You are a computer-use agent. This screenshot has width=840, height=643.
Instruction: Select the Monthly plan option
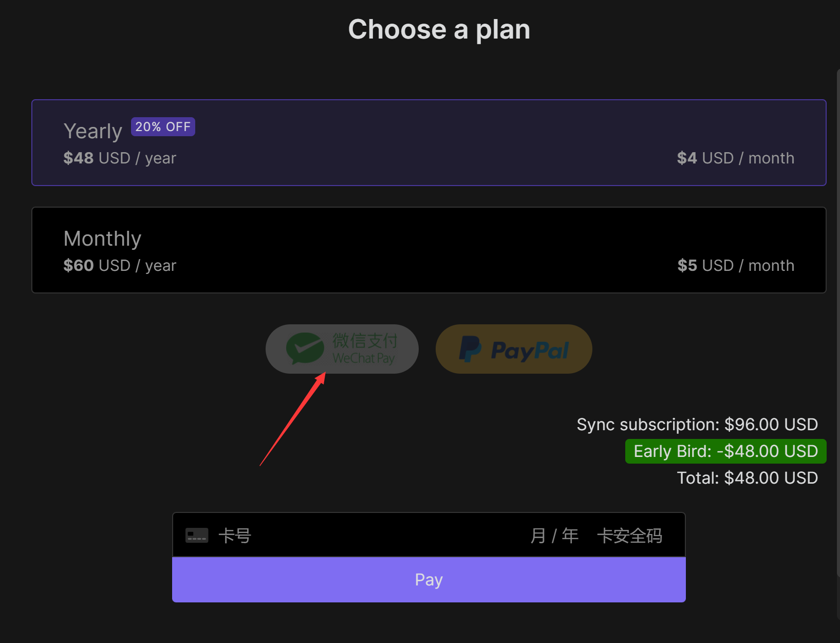click(428, 250)
